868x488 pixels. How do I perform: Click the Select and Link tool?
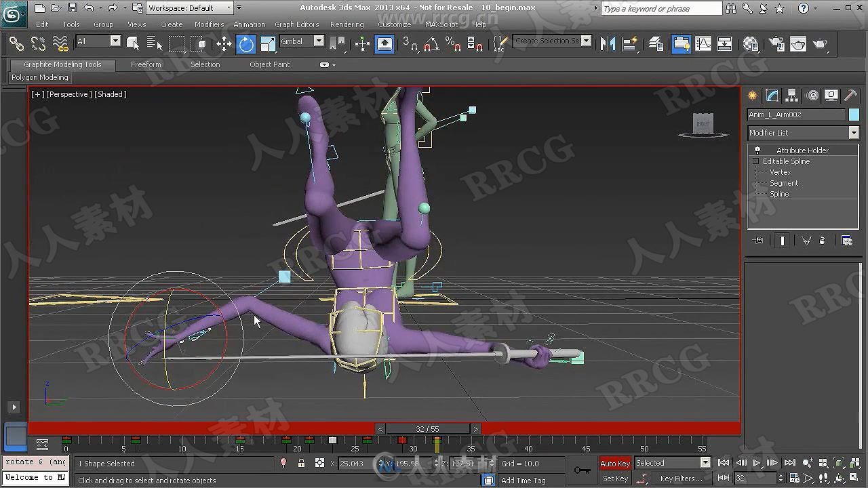pyautogui.click(x=16, y=44)
